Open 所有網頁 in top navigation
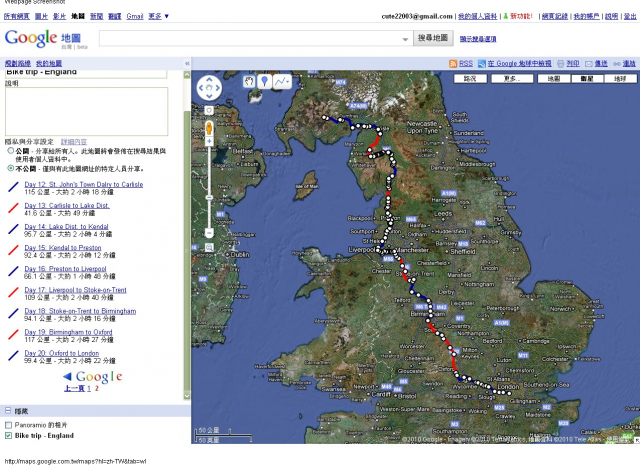Screen dimensions: 640x465 [17, 16]
